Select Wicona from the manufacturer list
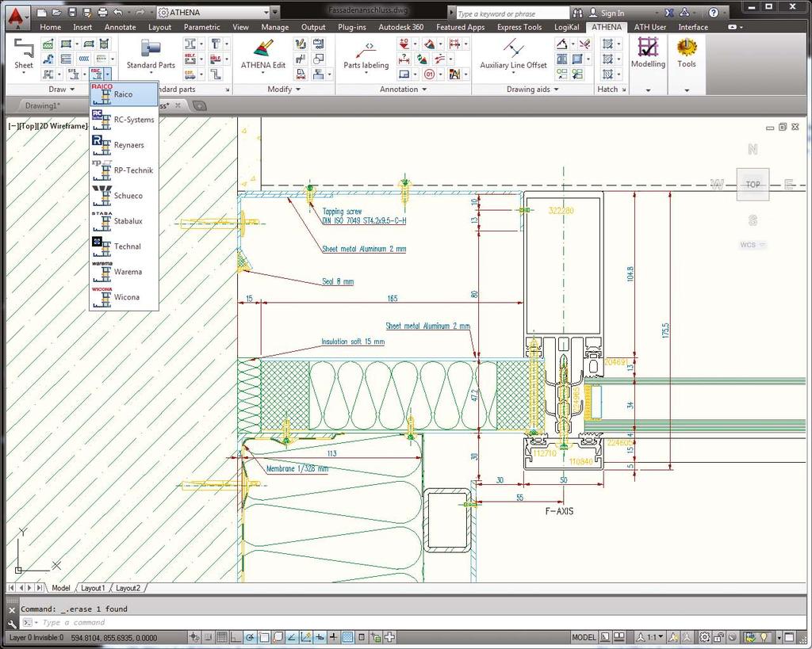The image size is (812, 649). (x=124, y=297)
